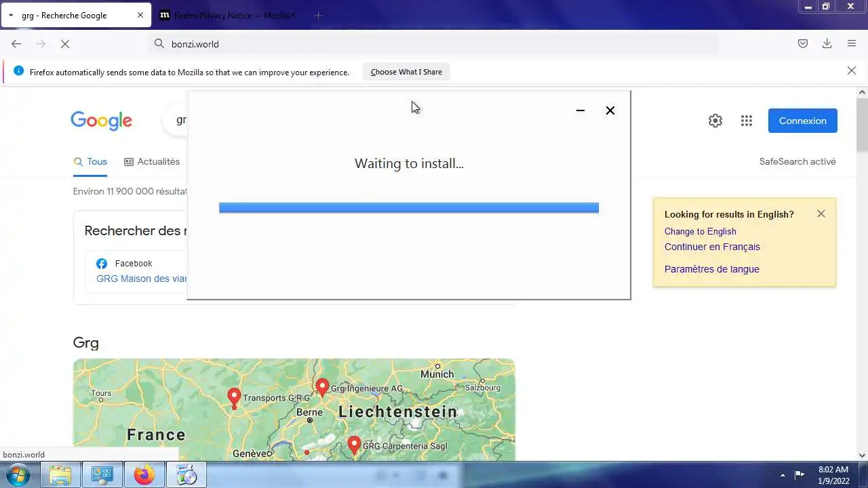Minimize the Waiting to install dialog
The width and height of the screenshot is (868, 488).
coord(580,110)
